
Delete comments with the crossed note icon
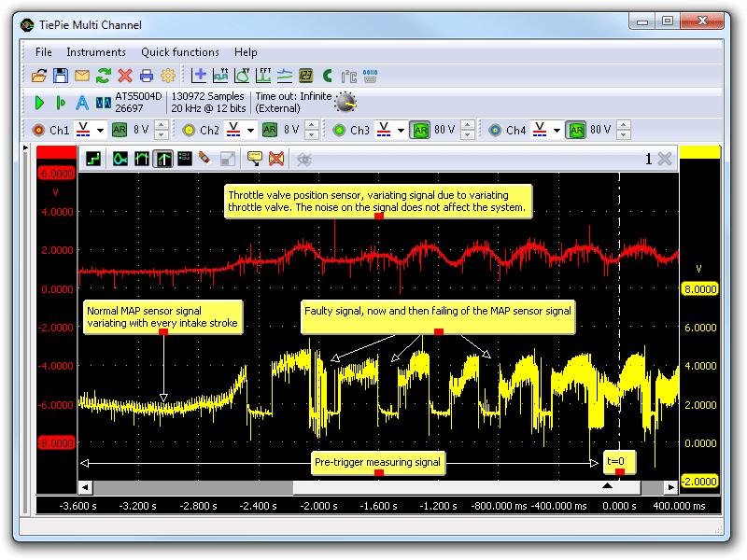276,159
